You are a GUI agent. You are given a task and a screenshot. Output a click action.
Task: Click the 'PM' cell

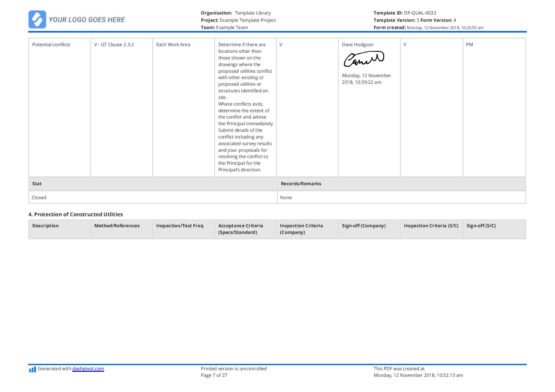pos(494,107)
